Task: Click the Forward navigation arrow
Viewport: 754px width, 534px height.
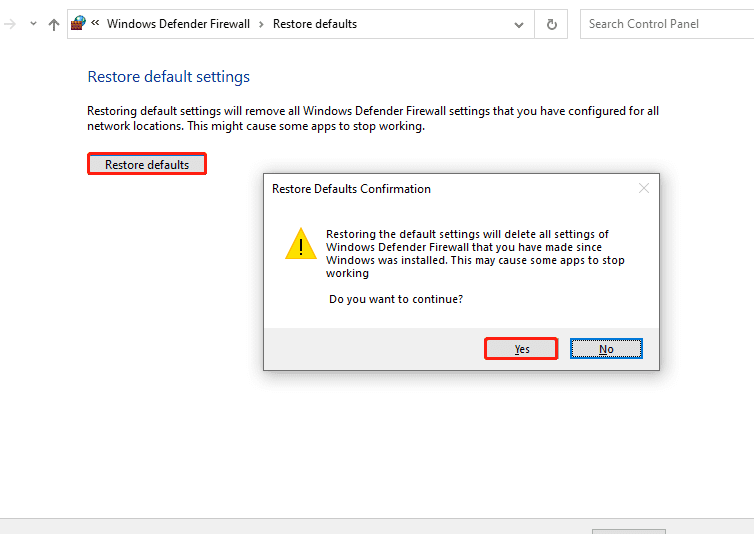Action: point(10,24)
